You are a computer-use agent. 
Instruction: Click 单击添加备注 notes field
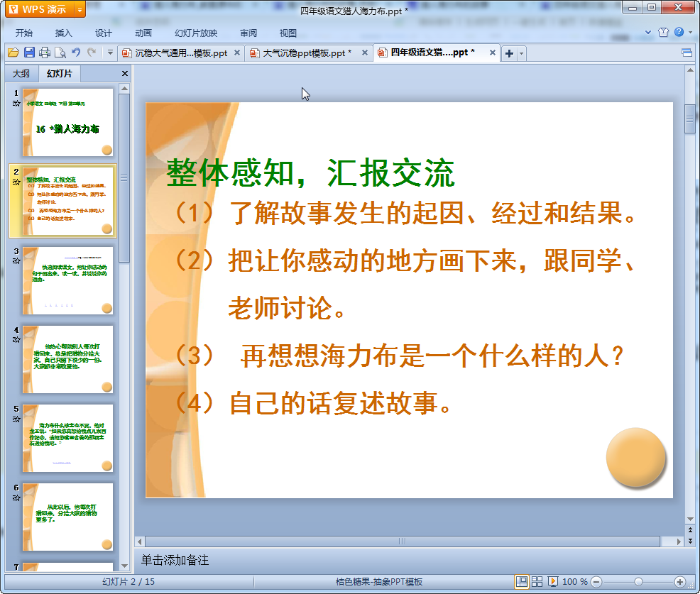click(175, 560)
